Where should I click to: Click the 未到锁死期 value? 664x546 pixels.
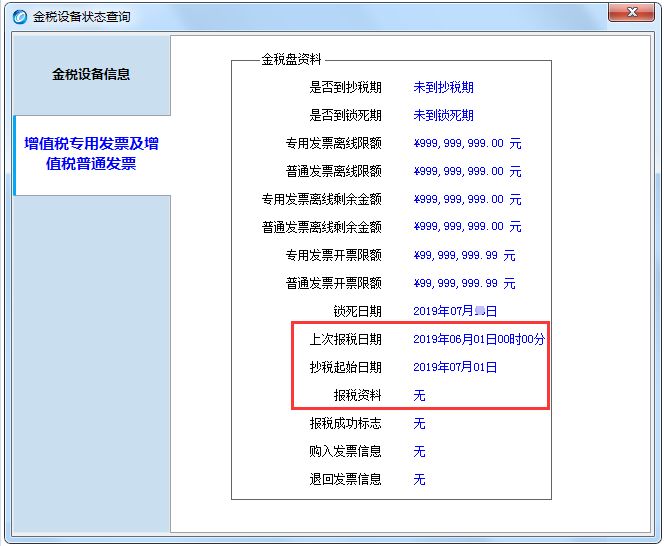click(443, 115)
